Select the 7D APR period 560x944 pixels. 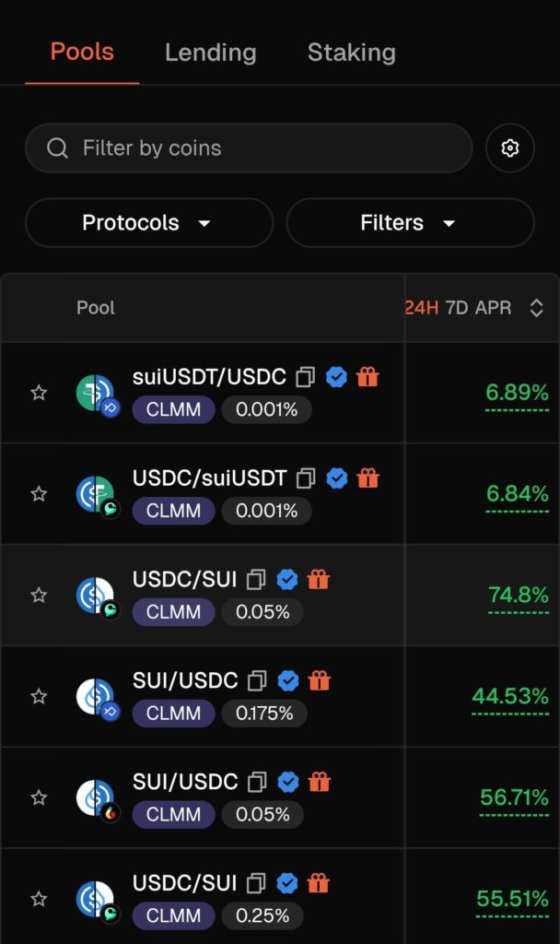click(x=457, y=308)
